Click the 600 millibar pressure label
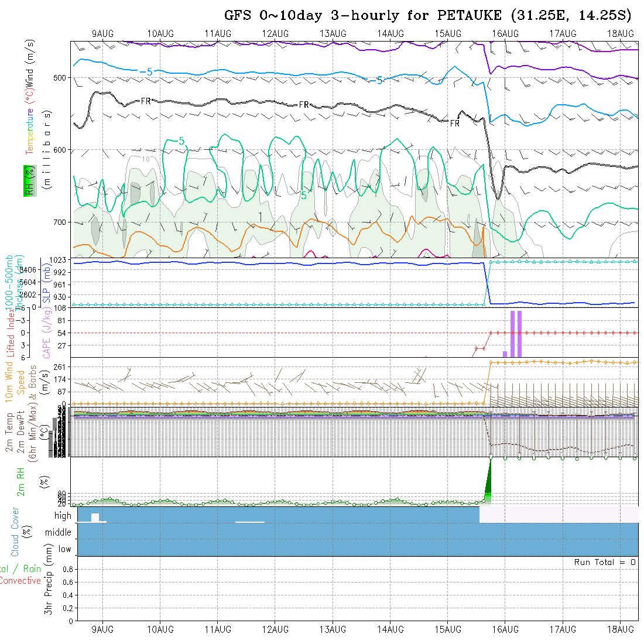 (x=59, y=150)
